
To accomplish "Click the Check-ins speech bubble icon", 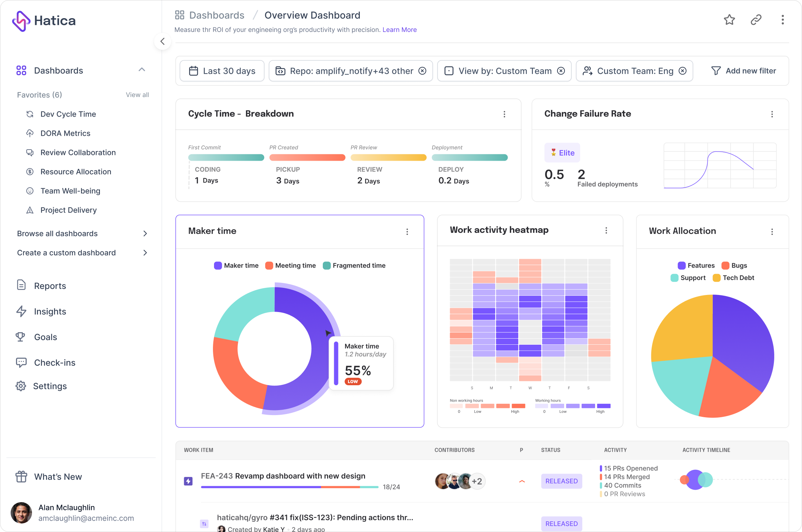I will [x=20, y=362].
